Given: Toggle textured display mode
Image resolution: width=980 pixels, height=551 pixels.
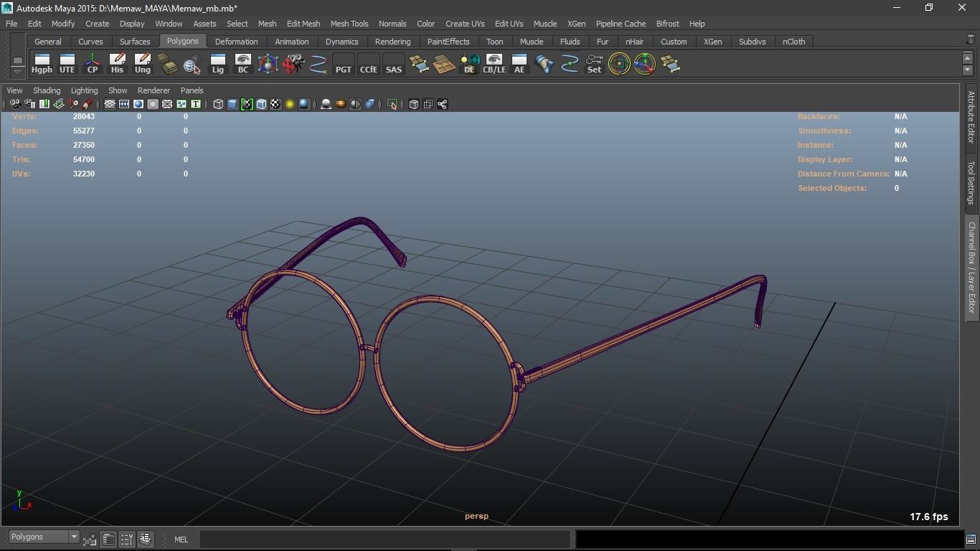Looking at the screenshot, I should [275, 104].
